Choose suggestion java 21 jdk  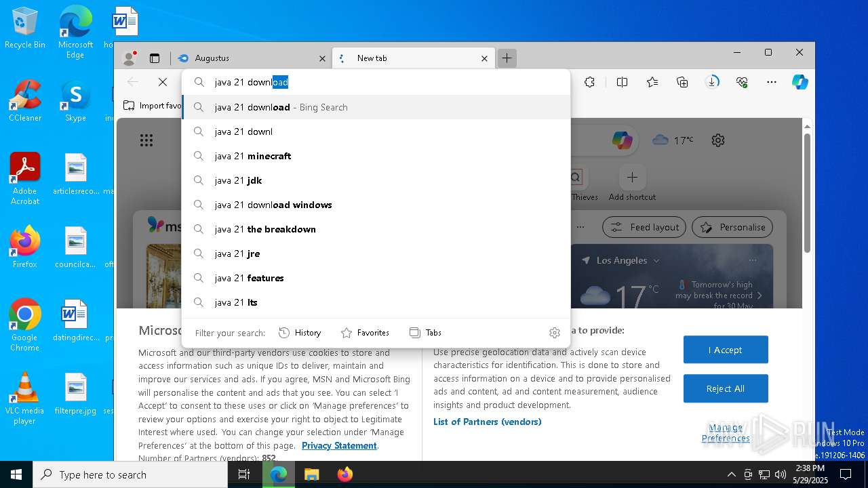[x=376, y=180]
